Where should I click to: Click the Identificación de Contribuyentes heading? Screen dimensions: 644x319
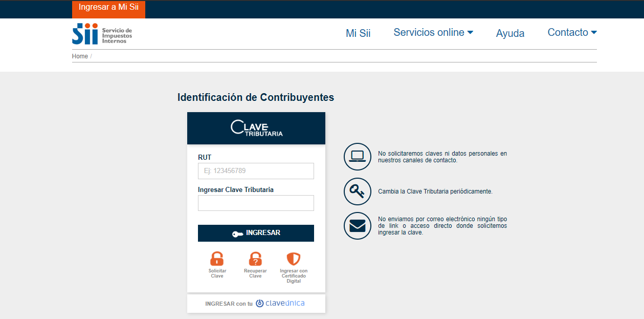coord(256,97)
